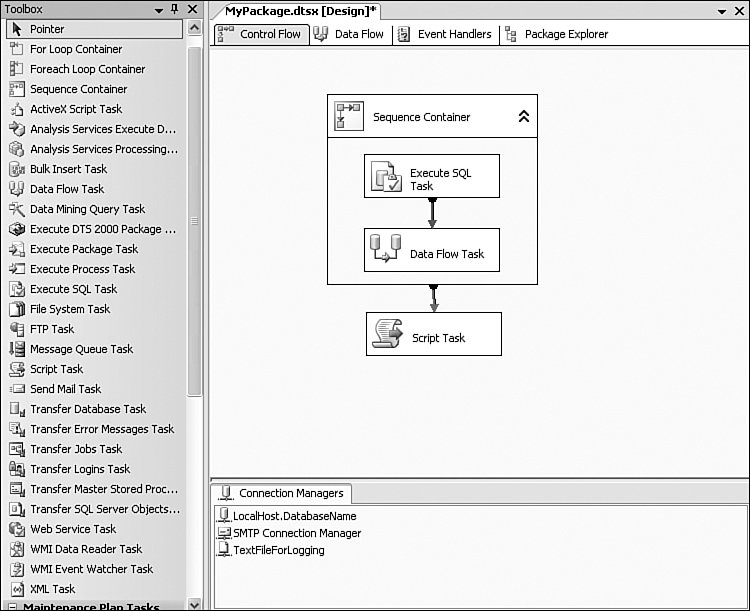Viewport: 750px width, 611px height.
Task: Select the TextFileForLogging connection
Action: 271,550
